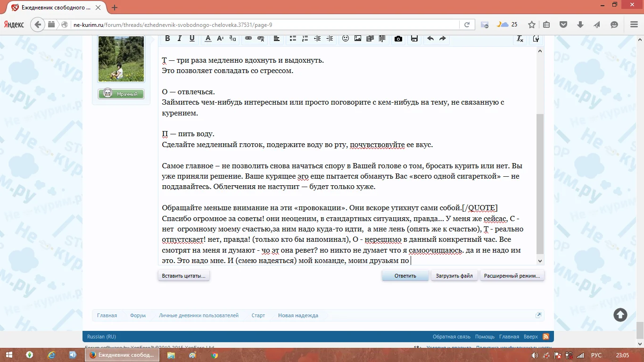The width and height of the screenshot is (644, 362).
Task: Remove formatting with the Tx icon
Action: 520,39
